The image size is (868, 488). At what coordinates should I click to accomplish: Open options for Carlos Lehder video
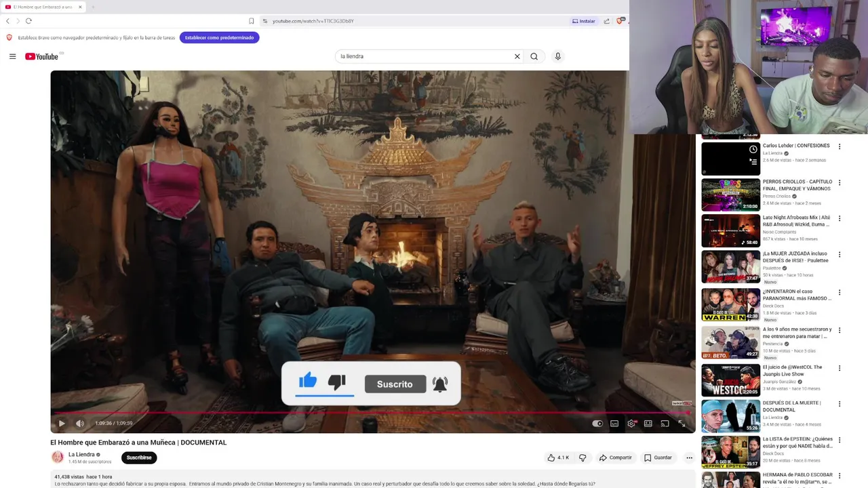click(x=840, y=146)
